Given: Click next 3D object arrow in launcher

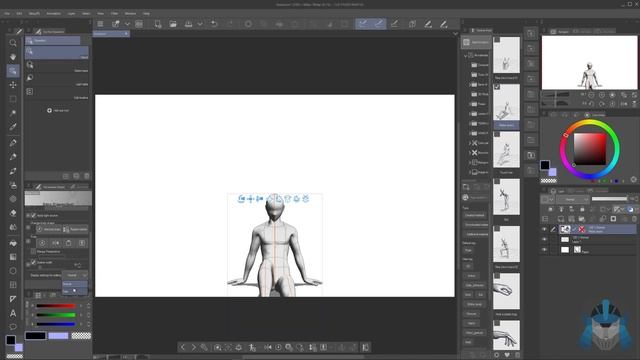Looking at the screenshot, I should (193, 347).
